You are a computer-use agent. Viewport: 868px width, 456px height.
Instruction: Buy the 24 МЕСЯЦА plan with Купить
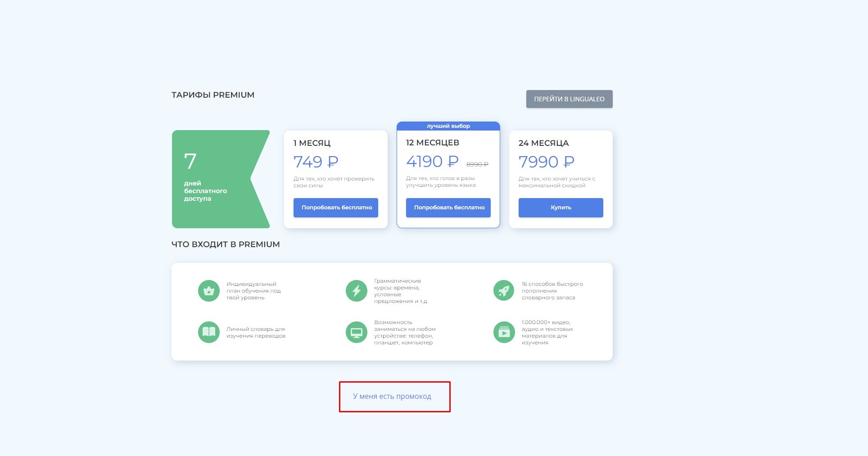(x=561, y=208)
